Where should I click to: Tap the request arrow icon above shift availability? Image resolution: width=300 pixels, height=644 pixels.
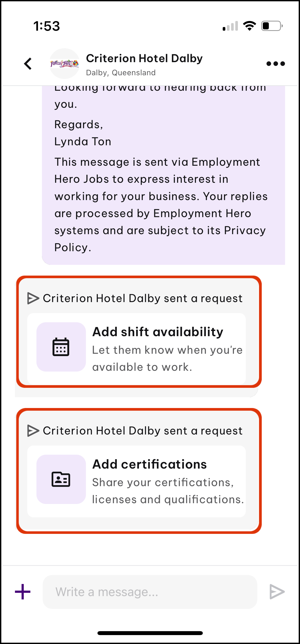tap(33, 298)
